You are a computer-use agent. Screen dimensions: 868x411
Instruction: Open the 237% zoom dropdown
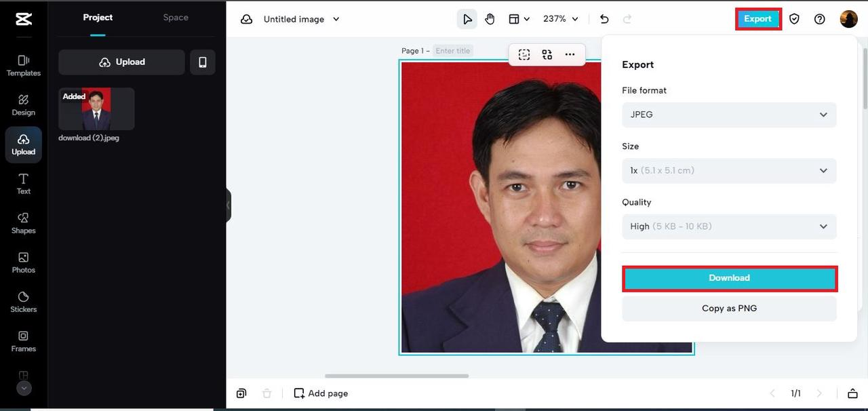tap(561, 19)
